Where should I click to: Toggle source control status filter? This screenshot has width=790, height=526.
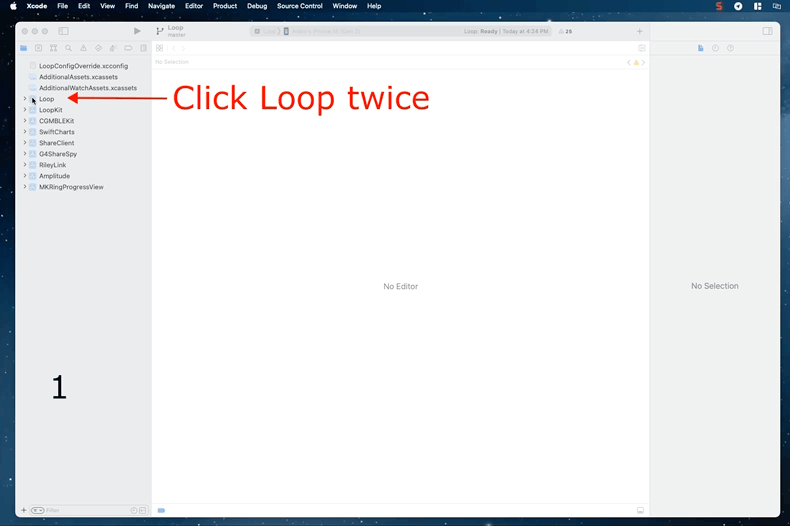pyautogui.click(x=143, y=510)
